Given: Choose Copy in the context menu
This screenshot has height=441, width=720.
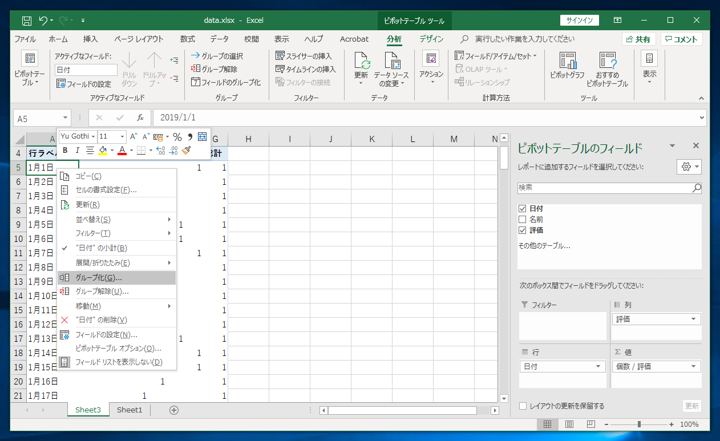Looking at the screenshot, I should pos(117,176).
